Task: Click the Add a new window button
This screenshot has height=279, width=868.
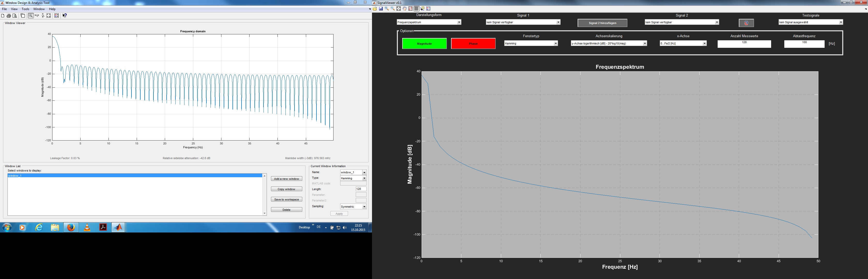Action: tap(286, 179)
